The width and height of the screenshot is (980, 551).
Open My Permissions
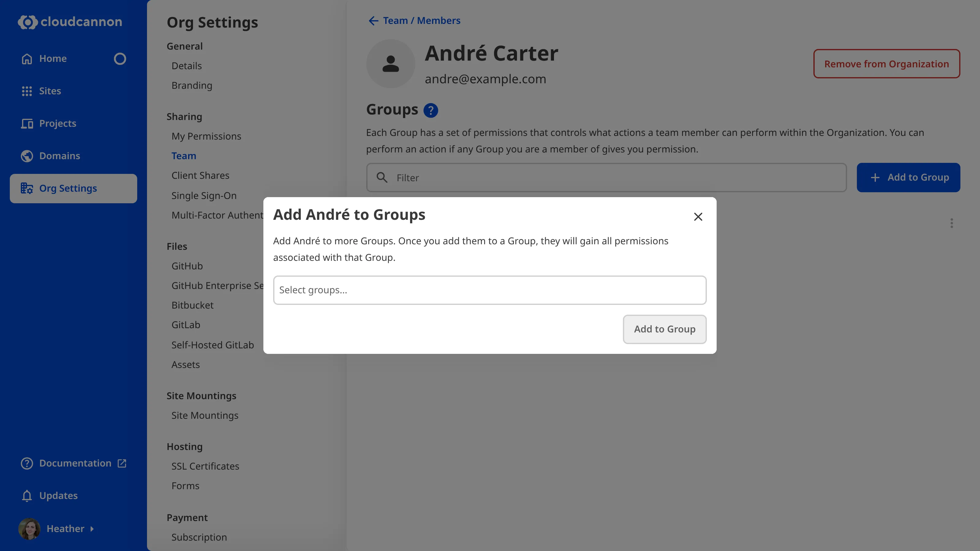[x=206, y=136]
